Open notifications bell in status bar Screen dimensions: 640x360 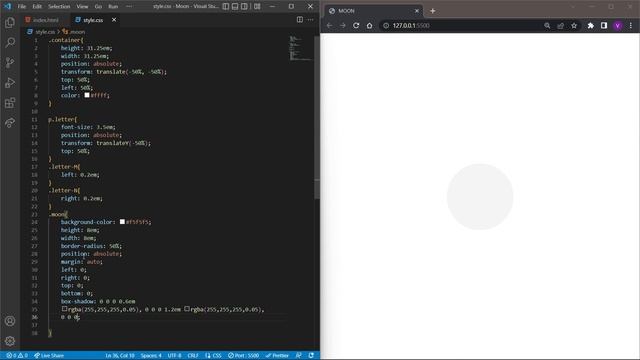pyautogui.click(x=311, y=356)
